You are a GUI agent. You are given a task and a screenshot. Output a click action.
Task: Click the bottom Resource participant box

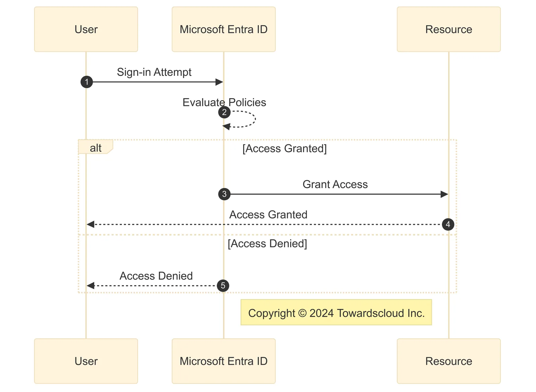click(449, 361)
